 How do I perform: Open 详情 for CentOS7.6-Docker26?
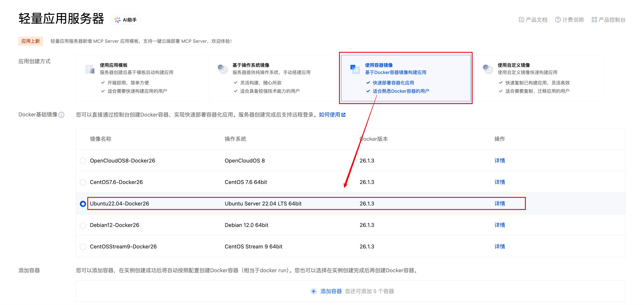499,182
